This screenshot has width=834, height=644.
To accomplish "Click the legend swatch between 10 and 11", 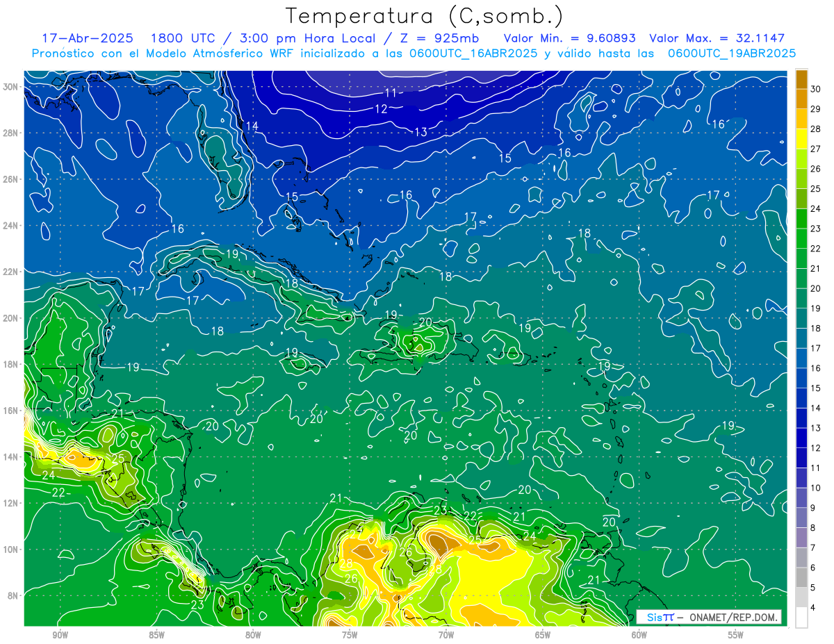I will (801, 478).
